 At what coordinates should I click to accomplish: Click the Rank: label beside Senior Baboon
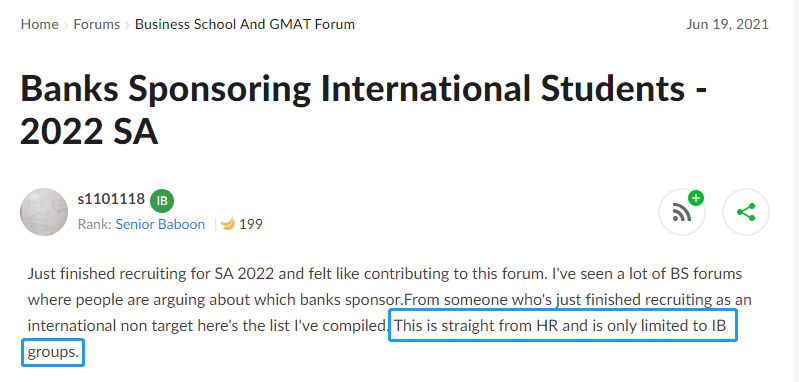(x=95, y=224)
